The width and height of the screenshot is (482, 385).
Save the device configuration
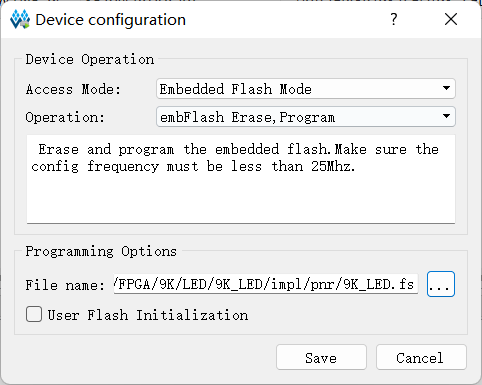[x=321, y=357]
